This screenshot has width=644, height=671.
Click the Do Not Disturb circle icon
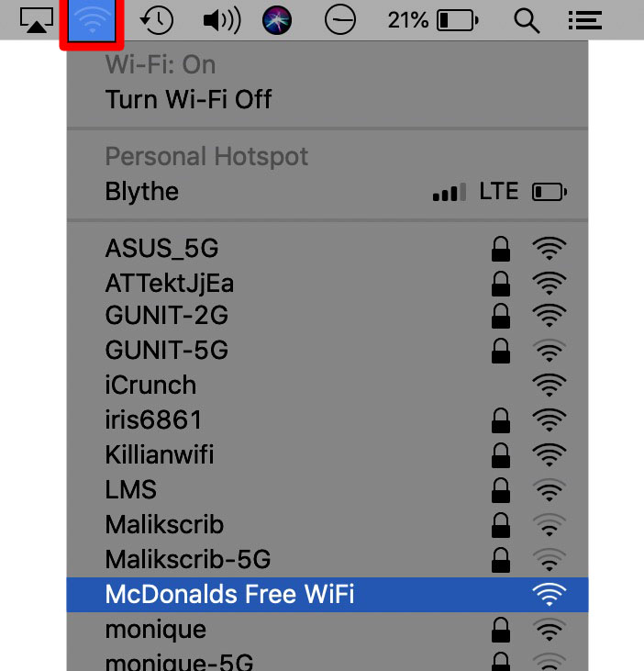(340, 20)
